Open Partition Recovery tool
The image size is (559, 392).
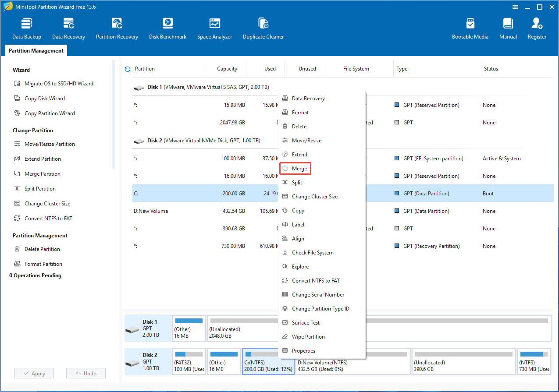pyautogui.click(x=117, y=28)
